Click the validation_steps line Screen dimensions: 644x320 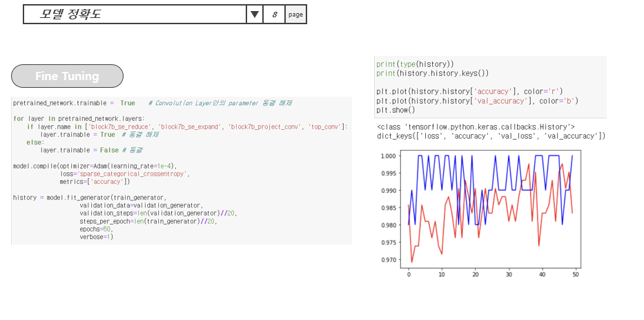[x=158, y=213]
